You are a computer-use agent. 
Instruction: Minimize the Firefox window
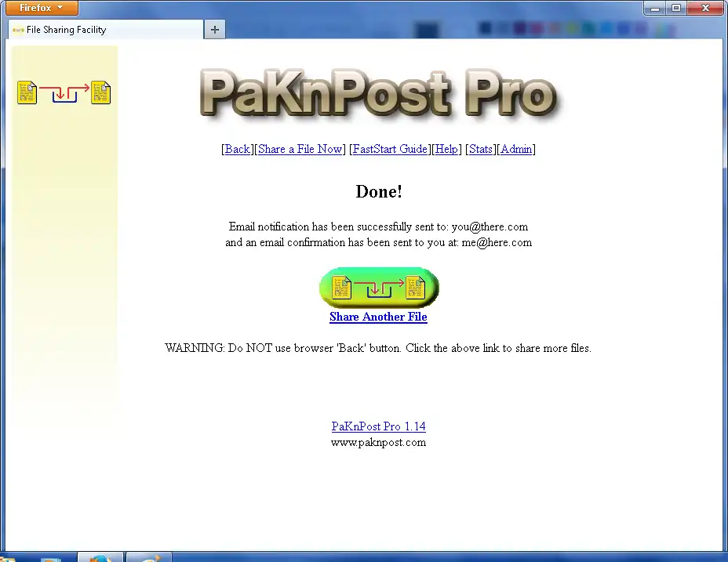point(655,8)
